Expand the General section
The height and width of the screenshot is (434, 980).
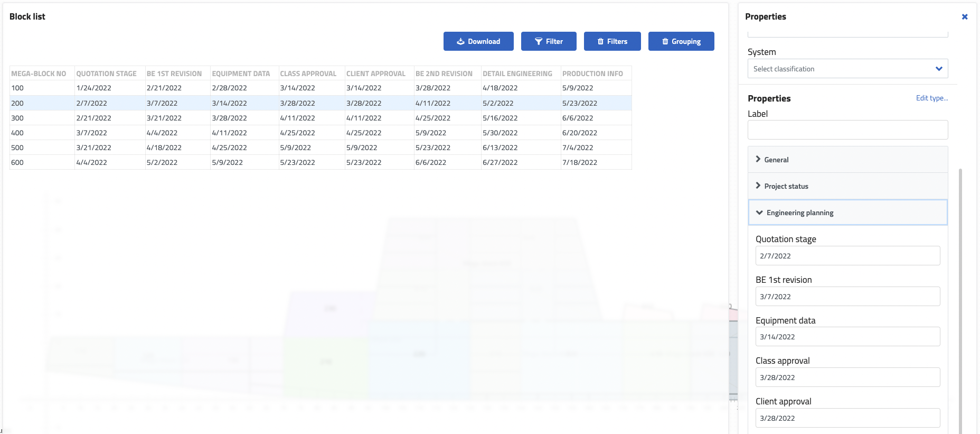[847, 160]
